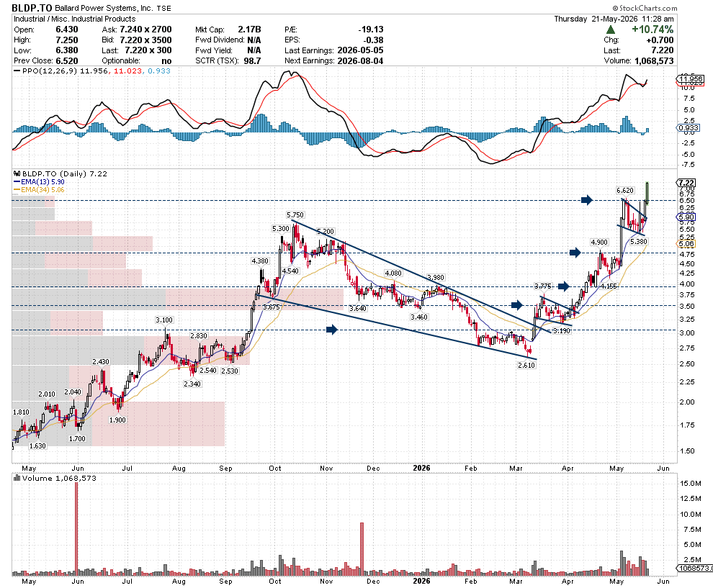Image resolution: width=713 pixels, height=588 pixels.
Task: Click the Fwd Yield N/A value
Action: click(x=254, y=50)
